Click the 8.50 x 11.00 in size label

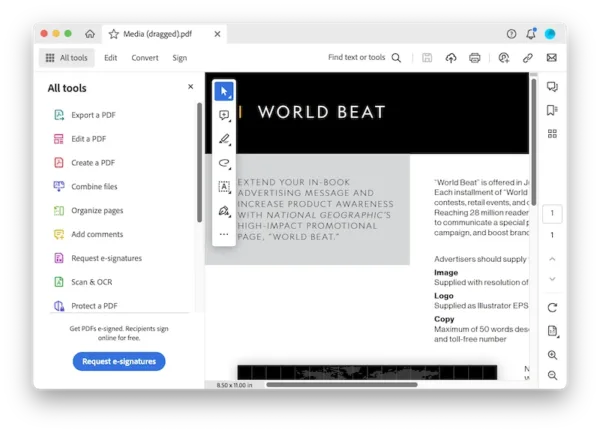(x=234, y=385)
